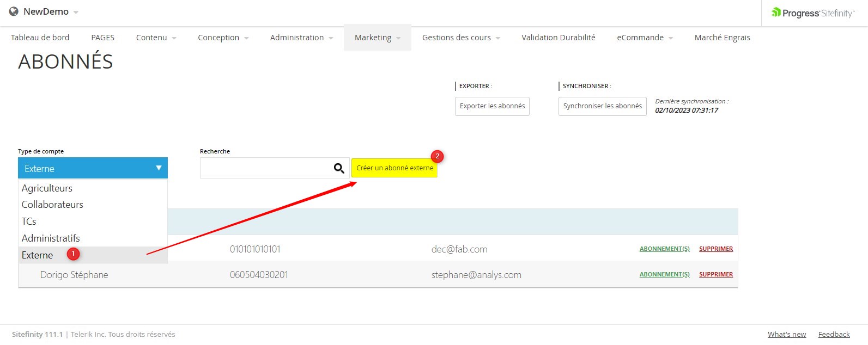Choose Collaborateurs in the dropdown list

[52, 205]
